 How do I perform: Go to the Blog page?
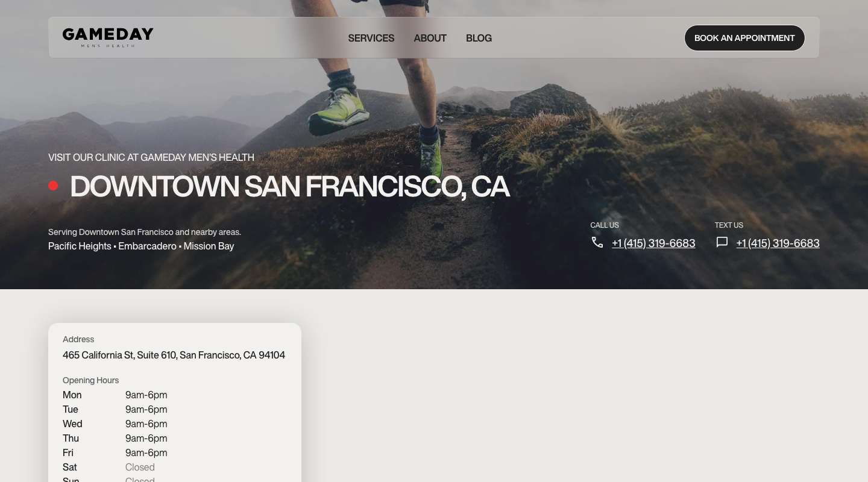[x=479, y=38]
